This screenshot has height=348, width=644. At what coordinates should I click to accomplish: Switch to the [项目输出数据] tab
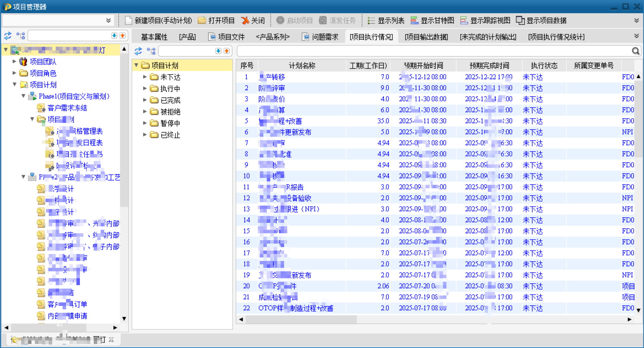426,37
